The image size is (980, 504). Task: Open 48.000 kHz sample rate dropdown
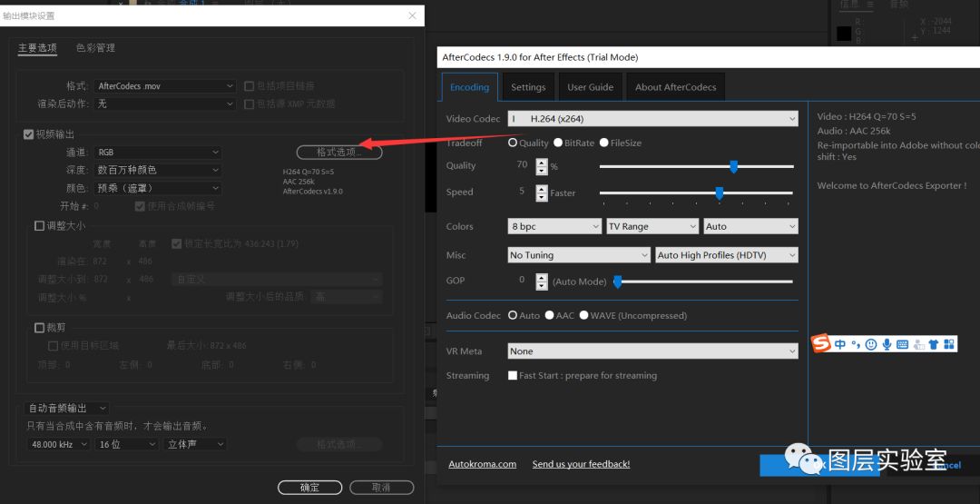58,444
